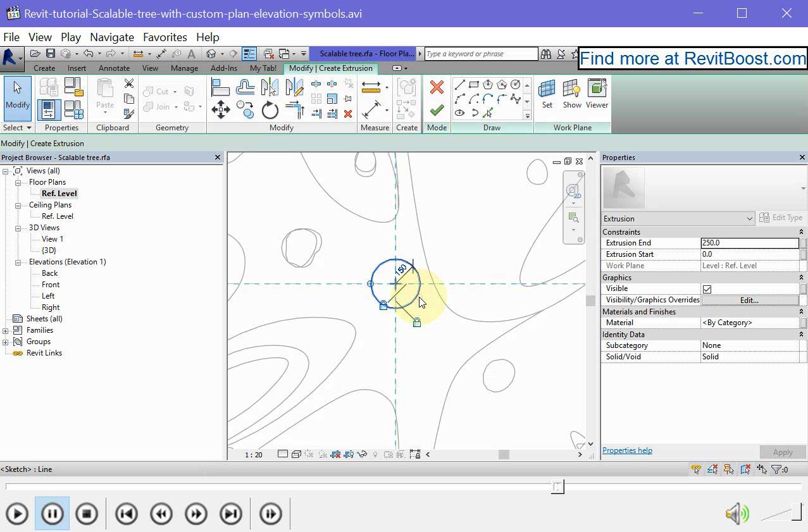Select the Rotate tool
This screenshot has height=532, width=808.
[270, 110]
